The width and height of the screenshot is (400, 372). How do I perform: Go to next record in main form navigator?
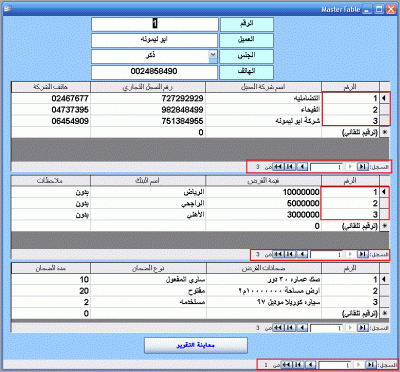tap(311, 365)
